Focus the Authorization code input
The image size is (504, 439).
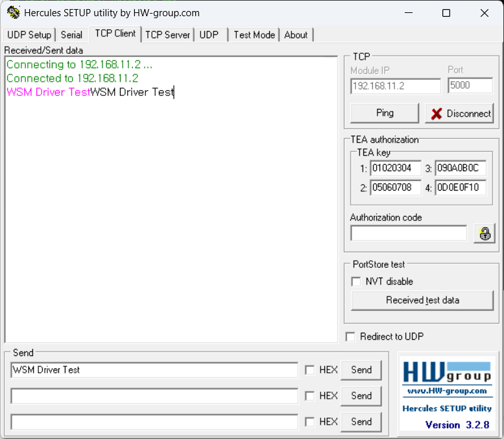point(409,233)
